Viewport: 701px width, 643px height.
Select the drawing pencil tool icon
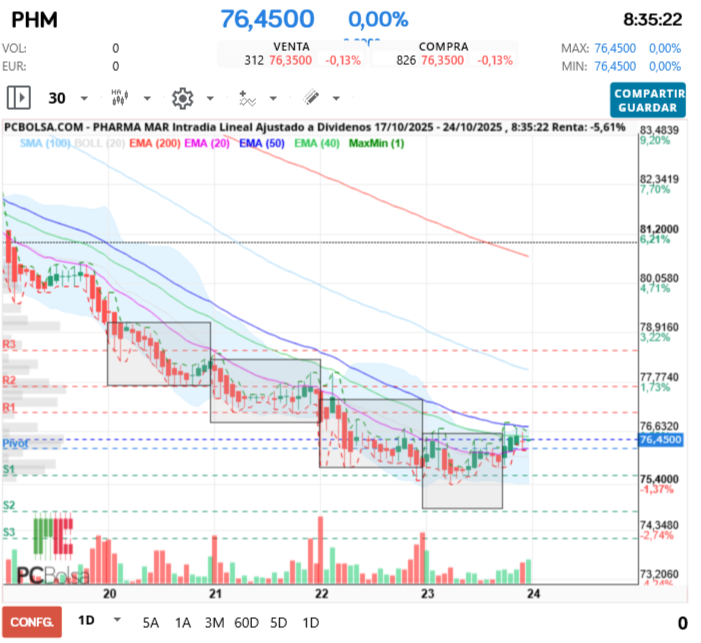(311, 97)
